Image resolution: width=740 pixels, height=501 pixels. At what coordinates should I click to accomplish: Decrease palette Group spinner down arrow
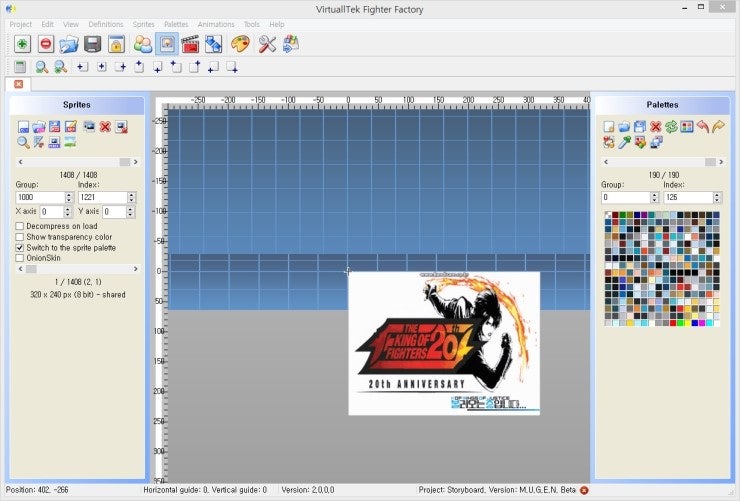[x=654, y=200]
